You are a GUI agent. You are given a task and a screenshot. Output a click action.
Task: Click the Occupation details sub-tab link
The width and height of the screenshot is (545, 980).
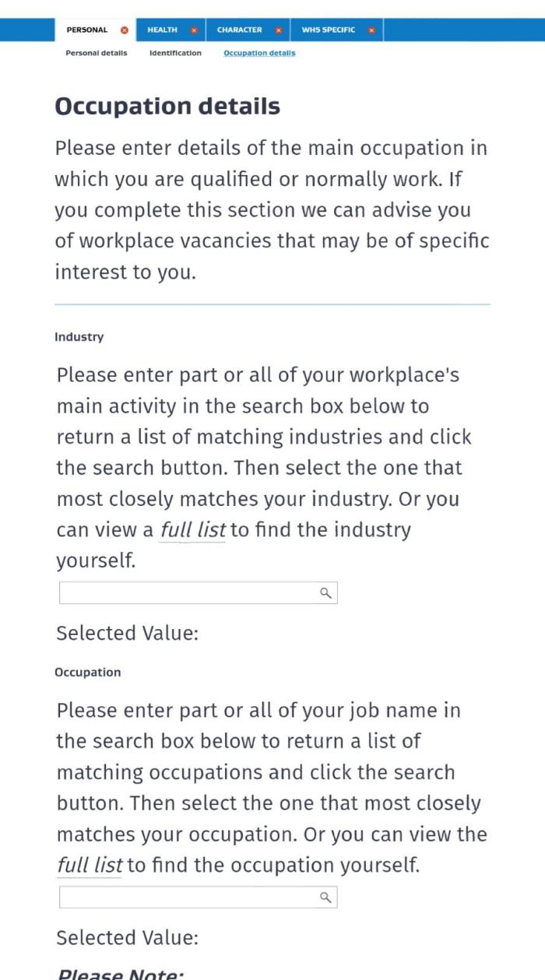259,53
